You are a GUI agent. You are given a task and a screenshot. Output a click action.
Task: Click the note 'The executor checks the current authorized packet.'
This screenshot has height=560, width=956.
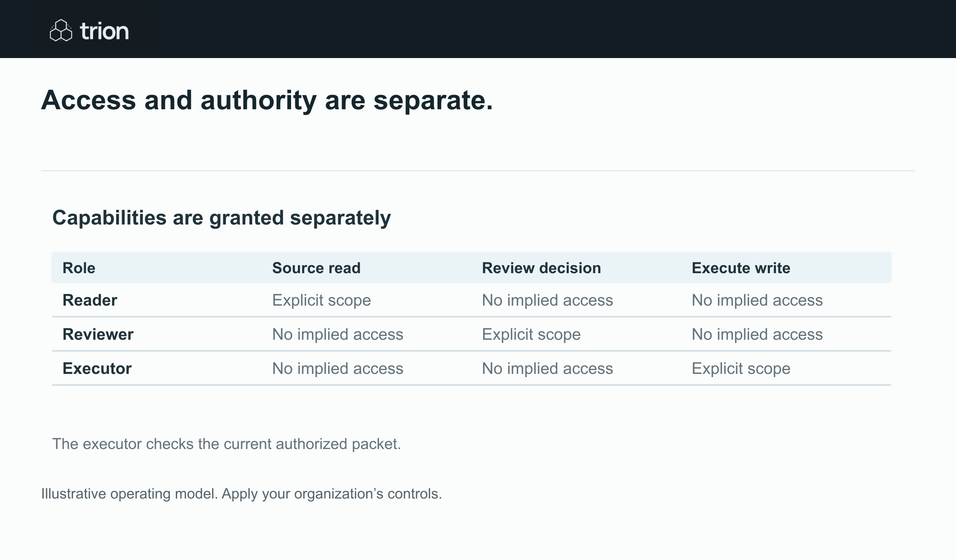(227, 444)
